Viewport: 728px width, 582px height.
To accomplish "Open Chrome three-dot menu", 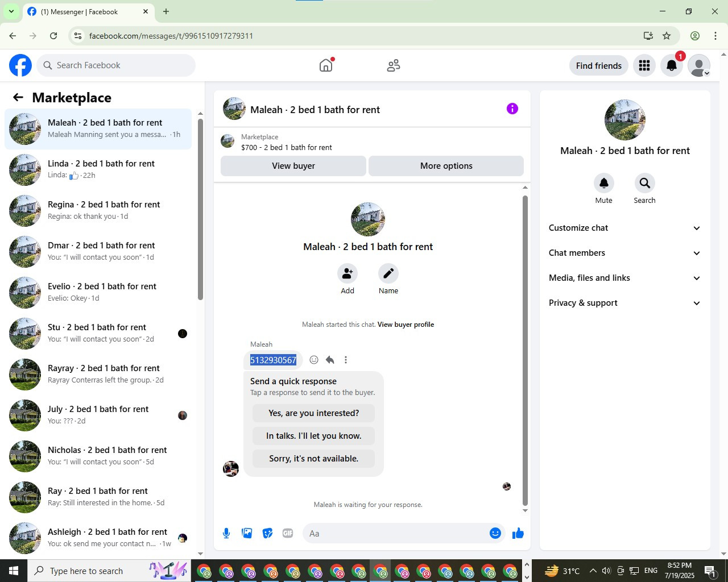I will 715,36.
